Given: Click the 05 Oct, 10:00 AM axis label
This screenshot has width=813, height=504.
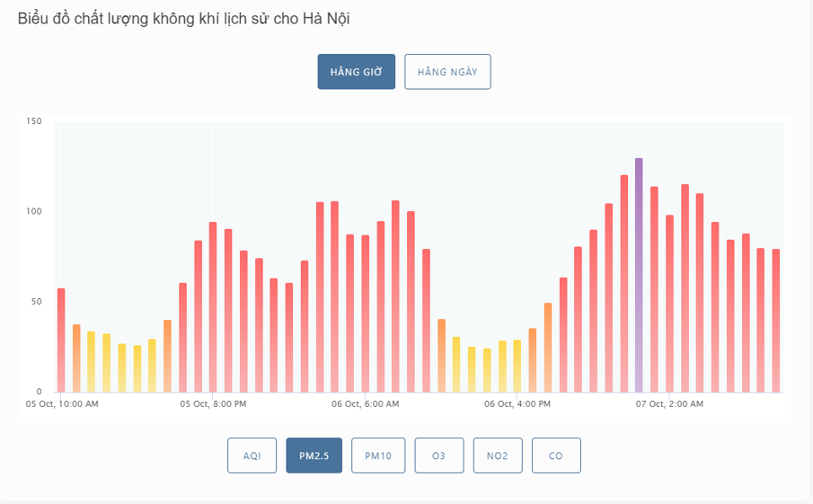Looking at the screenshot, I should (62, 404).
